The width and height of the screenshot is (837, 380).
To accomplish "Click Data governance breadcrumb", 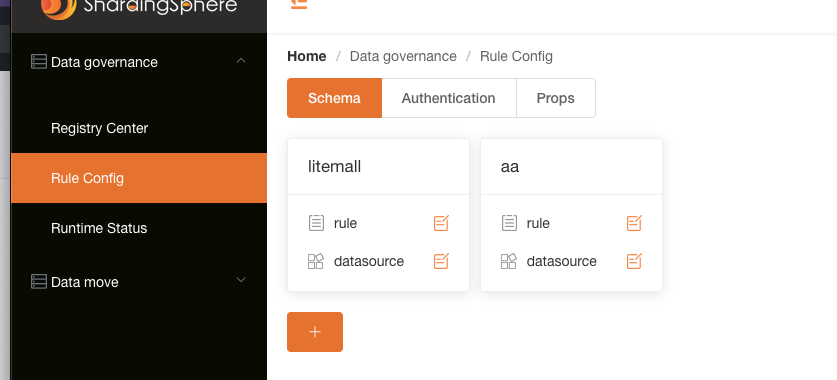I will 403,57.
